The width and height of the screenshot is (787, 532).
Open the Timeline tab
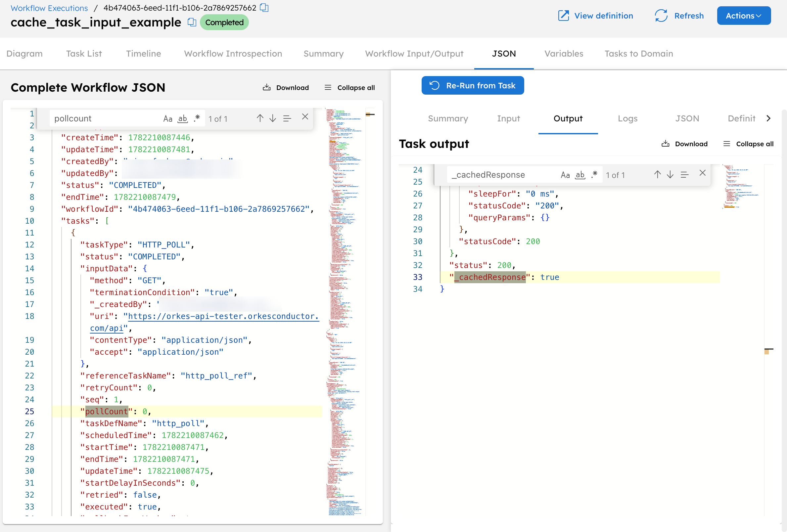pos(144,54)
